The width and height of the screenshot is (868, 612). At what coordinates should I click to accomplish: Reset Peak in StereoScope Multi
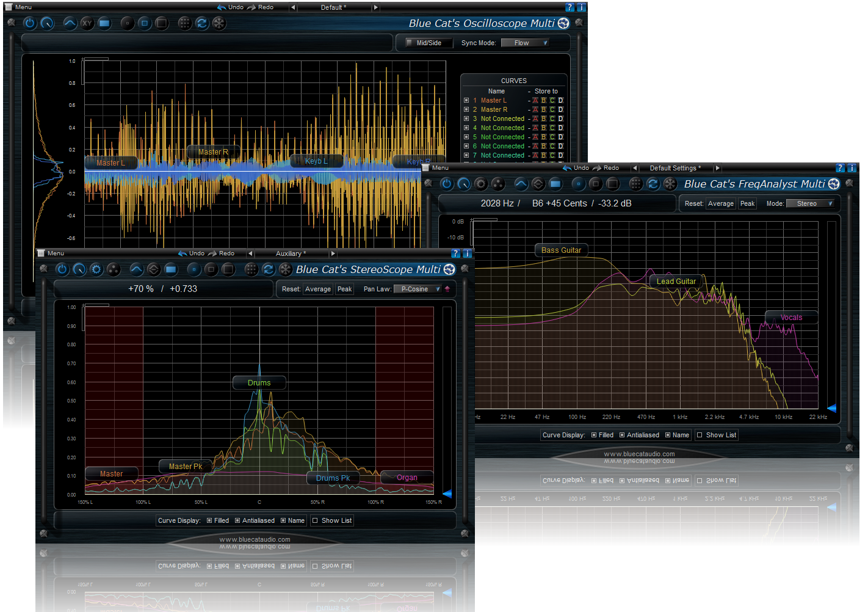[x=345, y=290]
